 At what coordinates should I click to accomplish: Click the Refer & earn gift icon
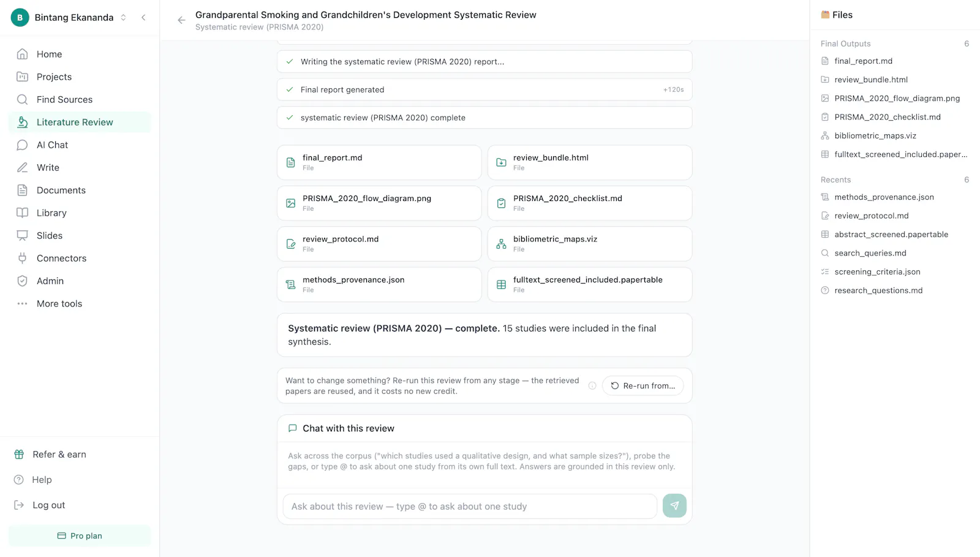[x=19, y=454]
